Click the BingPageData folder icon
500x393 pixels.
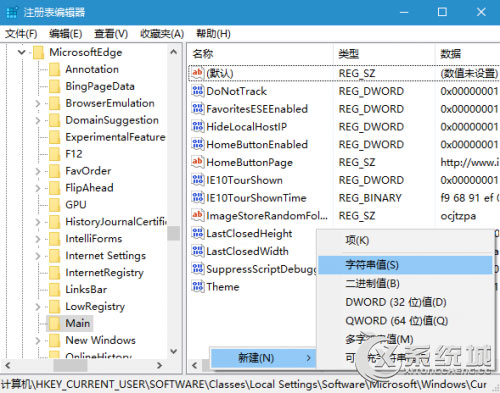tap(54, 86)
